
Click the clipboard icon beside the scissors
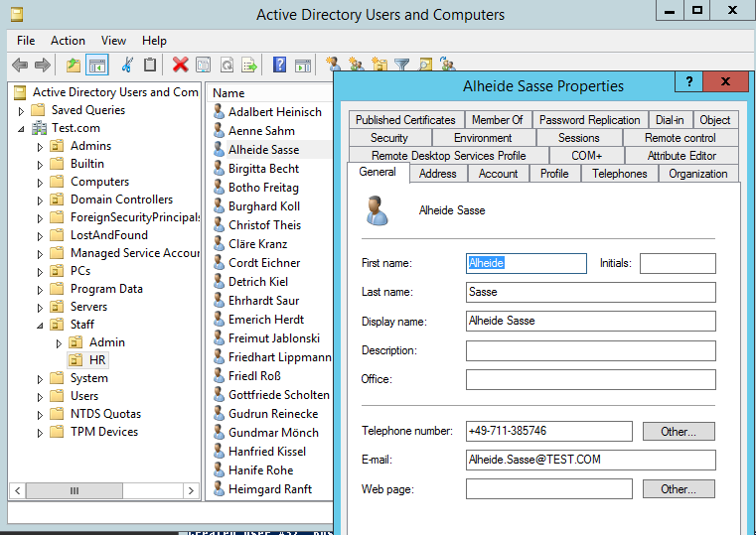[150, 65]
